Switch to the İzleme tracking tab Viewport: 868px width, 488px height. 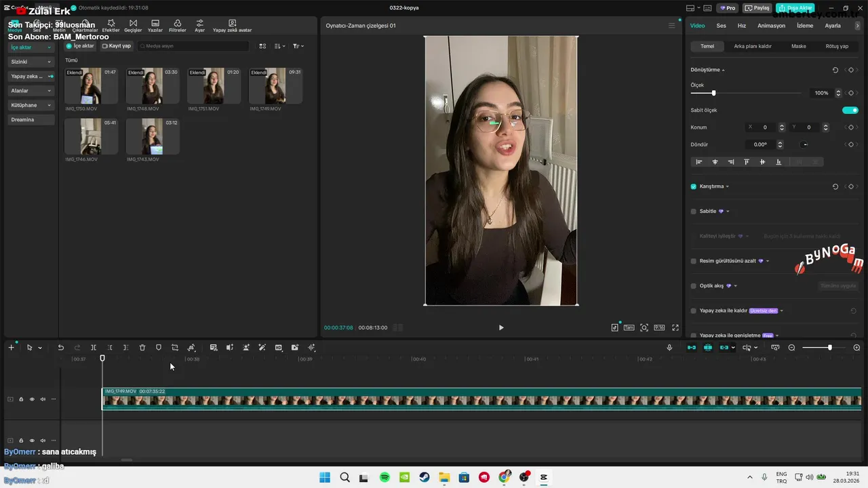[x=805, y=26]
